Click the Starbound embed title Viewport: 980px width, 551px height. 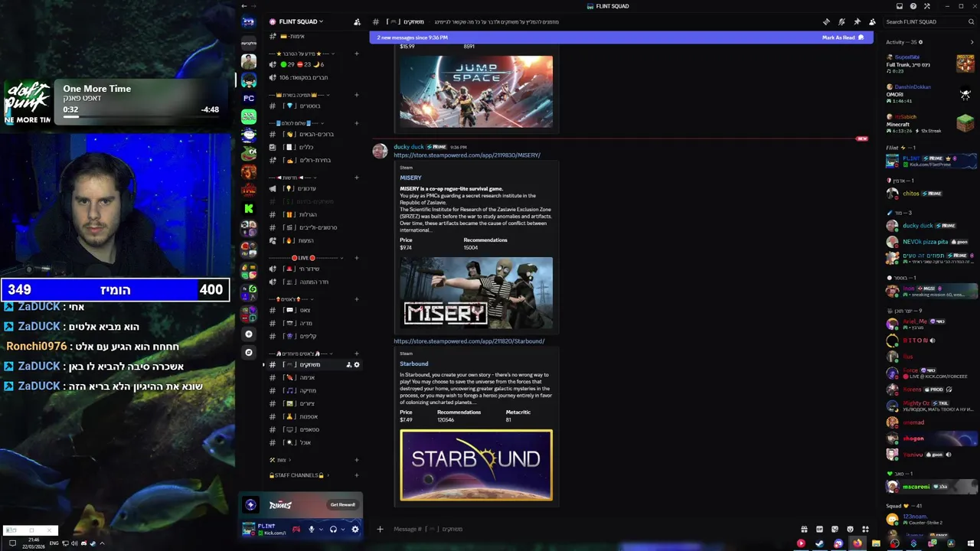[x=414, y=364]
